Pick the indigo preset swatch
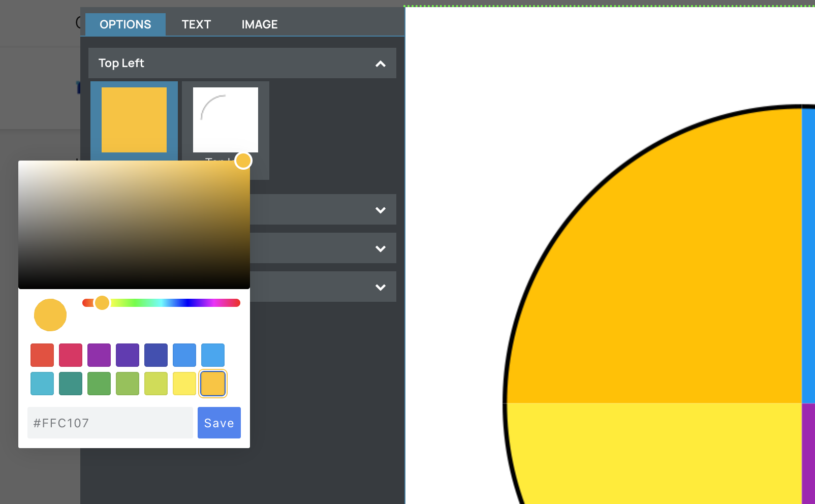Image resolution: width=815 pixels, height=504 pixels. [156, 355]
